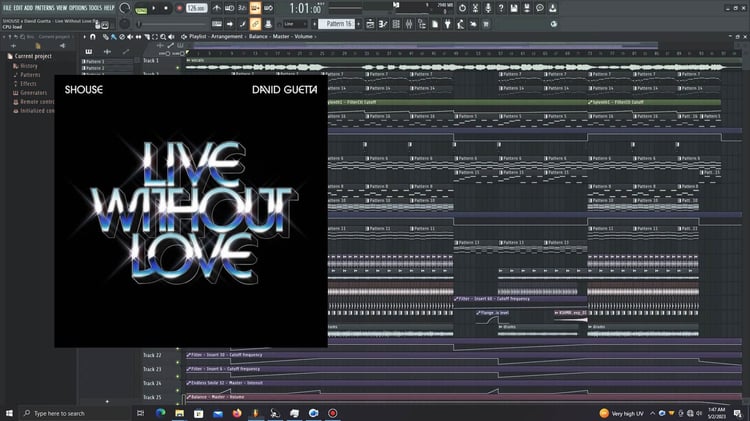Click the save project floppy icon
This screenshot has width=750, height=421.
coord(514,8)
